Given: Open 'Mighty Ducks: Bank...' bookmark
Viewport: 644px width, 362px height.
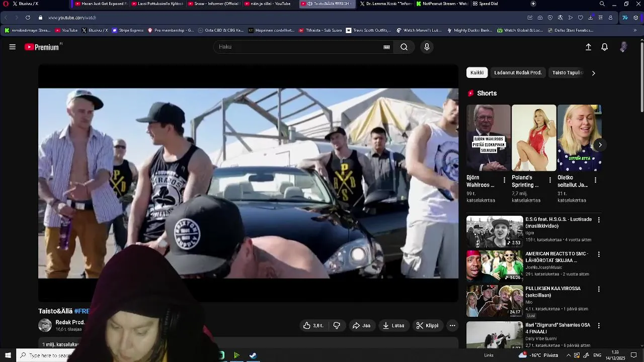Looking at the screenshot, I should click(469, 30).
